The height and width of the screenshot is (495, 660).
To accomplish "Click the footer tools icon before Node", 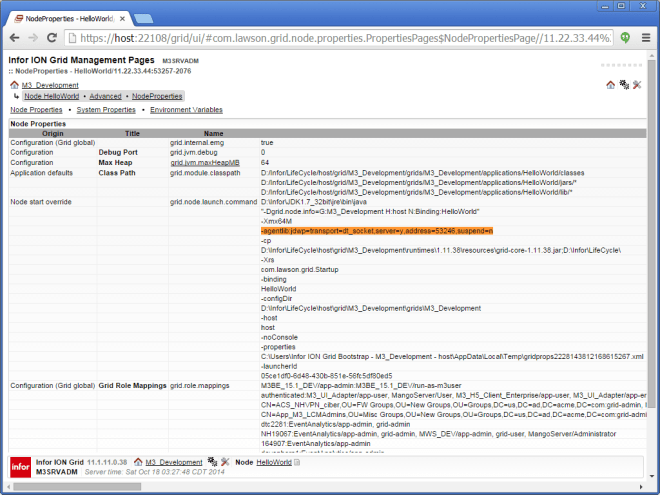I will [225, 462].
